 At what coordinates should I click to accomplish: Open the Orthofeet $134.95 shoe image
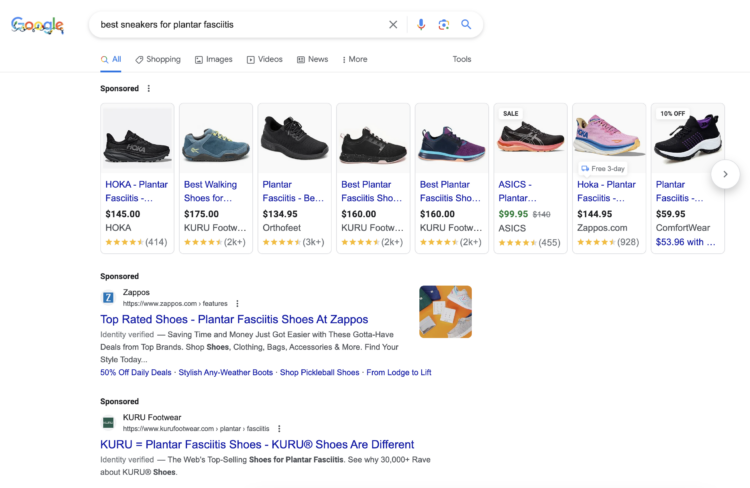295,140
